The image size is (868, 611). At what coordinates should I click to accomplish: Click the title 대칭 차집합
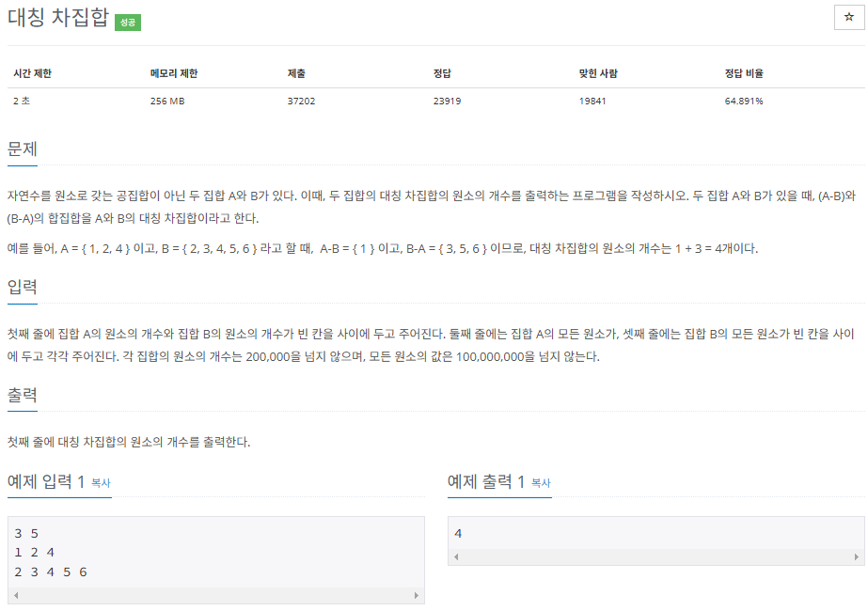click(58, 18)
